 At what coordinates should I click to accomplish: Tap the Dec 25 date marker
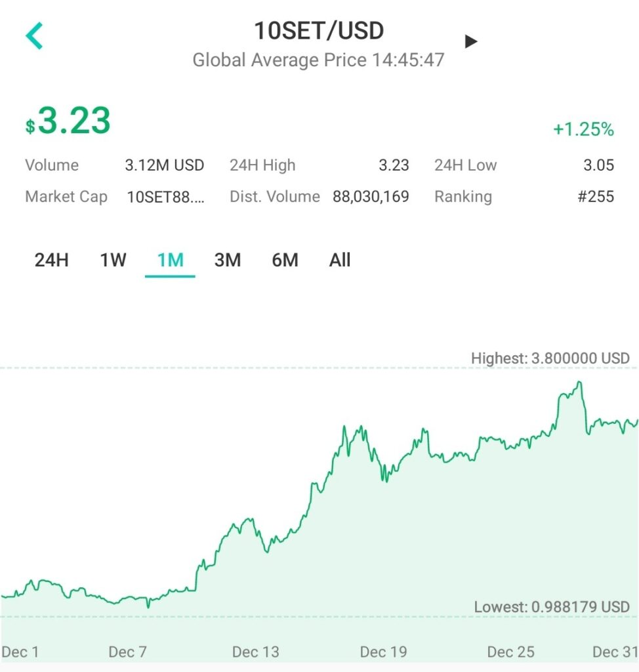pyautogui.click(x=510, y=652)
